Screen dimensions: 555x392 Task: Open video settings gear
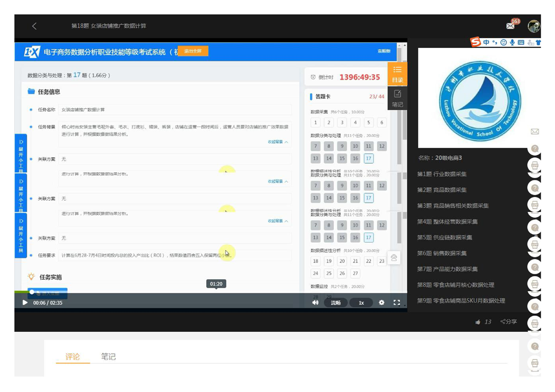click(x=381, y=303)
